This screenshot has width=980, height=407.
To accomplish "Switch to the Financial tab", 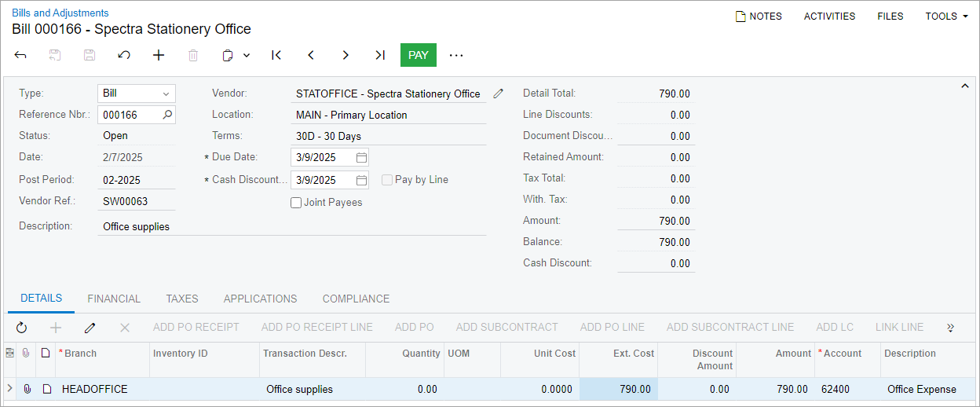I will pyautogui.click(x=114, y=299).
